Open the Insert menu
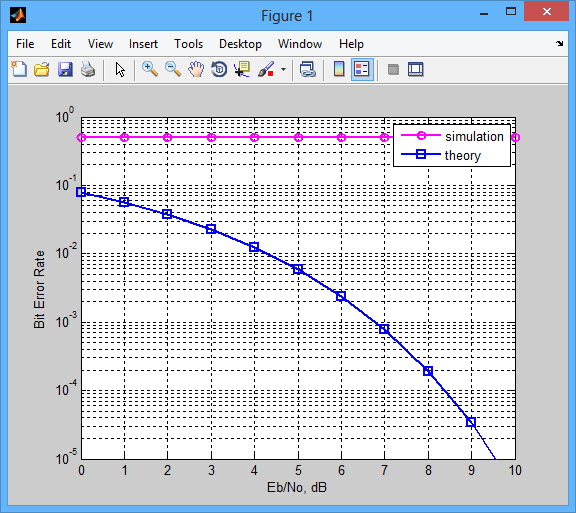 [143, 44]
